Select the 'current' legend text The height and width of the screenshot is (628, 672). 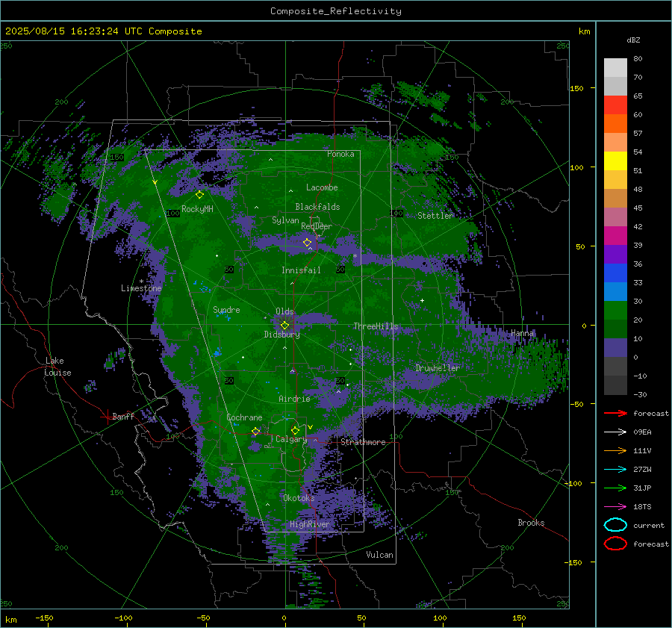(x=649, y=525)
